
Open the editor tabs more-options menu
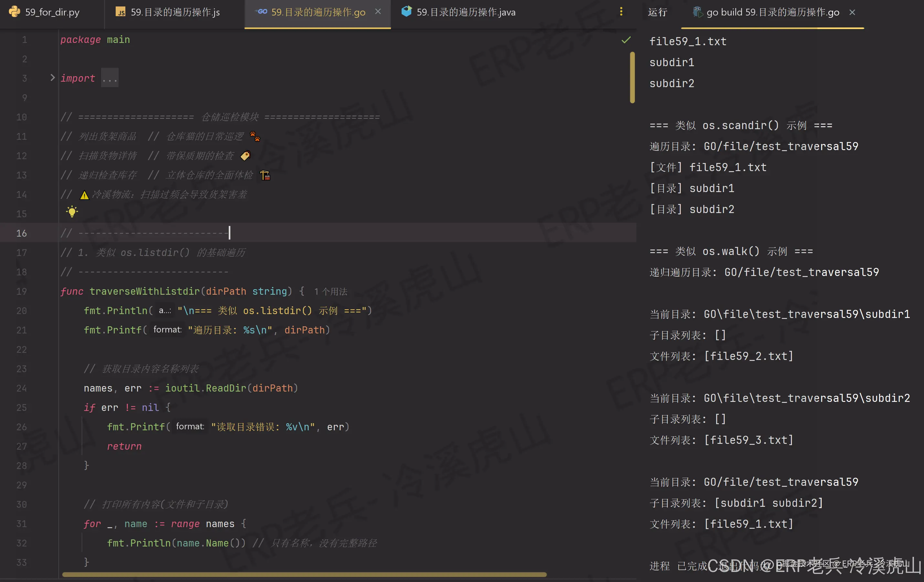coord(621,12)
